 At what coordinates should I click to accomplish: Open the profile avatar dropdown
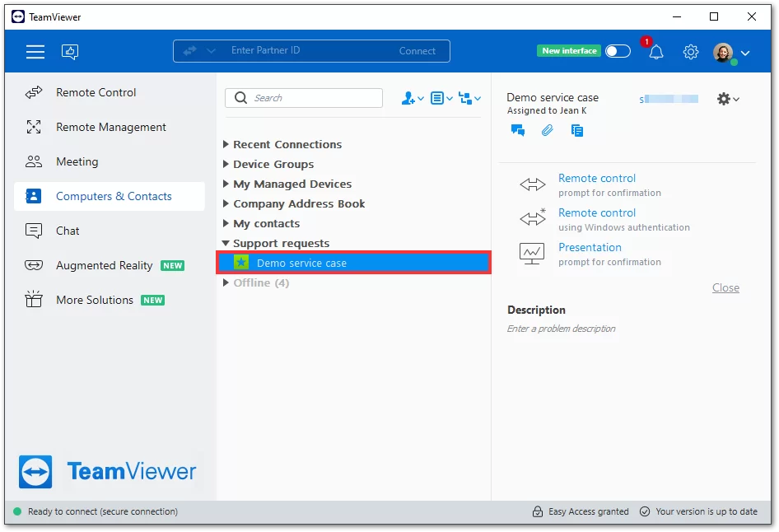[730, 53]
